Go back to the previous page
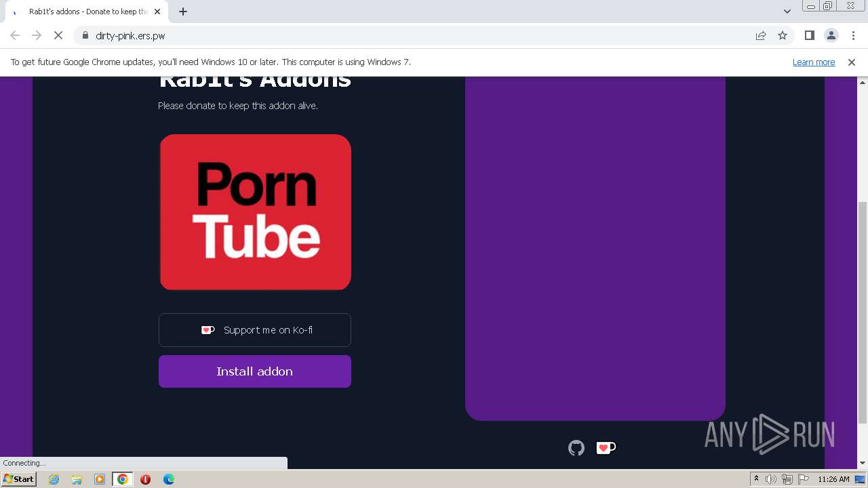 pyautogui.click(x=15, y=35)
